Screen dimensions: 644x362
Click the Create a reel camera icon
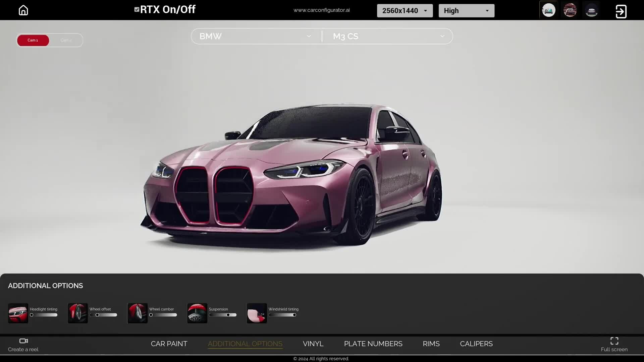pyautogui.click(x=23, y=341)
